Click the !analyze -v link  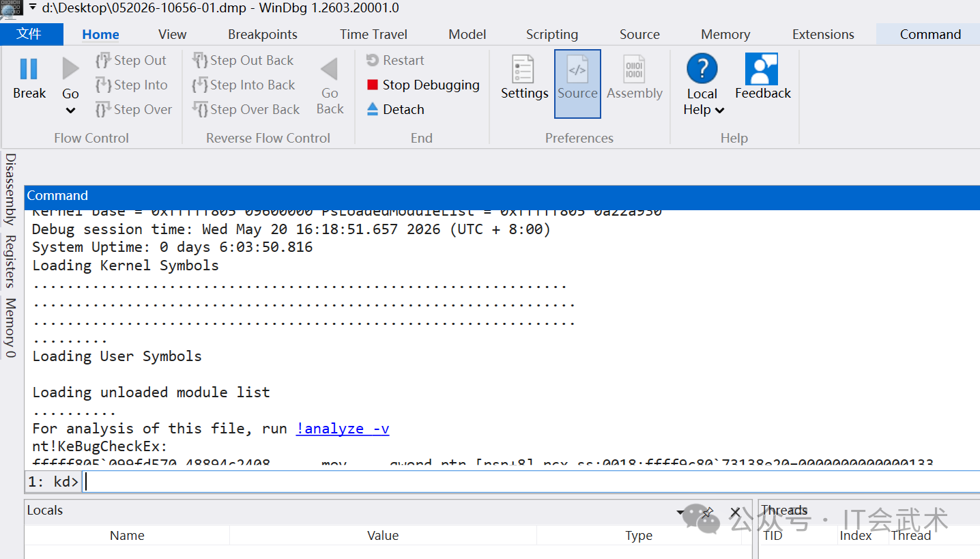click(x=343, y=429)
